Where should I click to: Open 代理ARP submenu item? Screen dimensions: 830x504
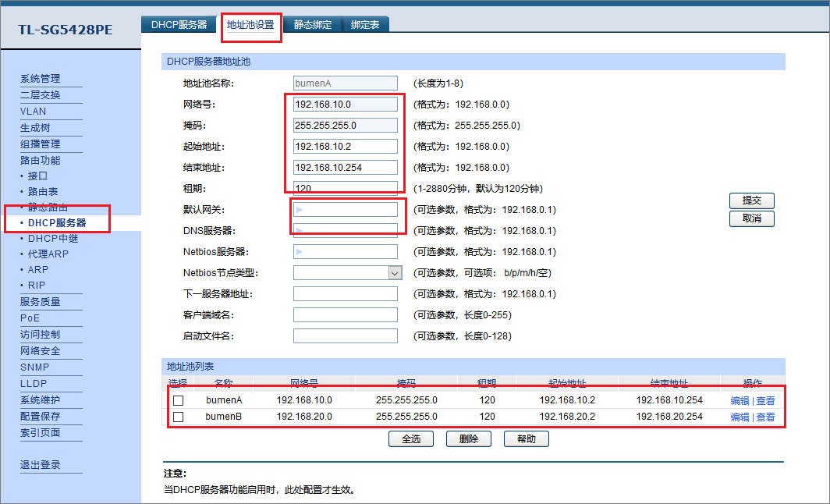48,254
